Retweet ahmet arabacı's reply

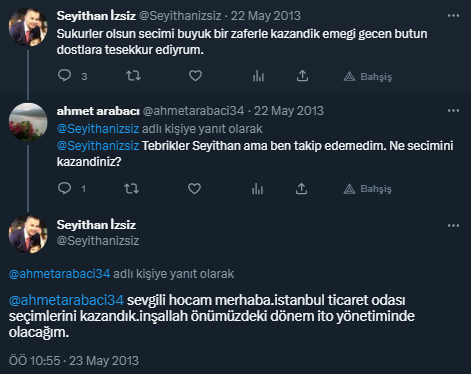tap(132, 189)
